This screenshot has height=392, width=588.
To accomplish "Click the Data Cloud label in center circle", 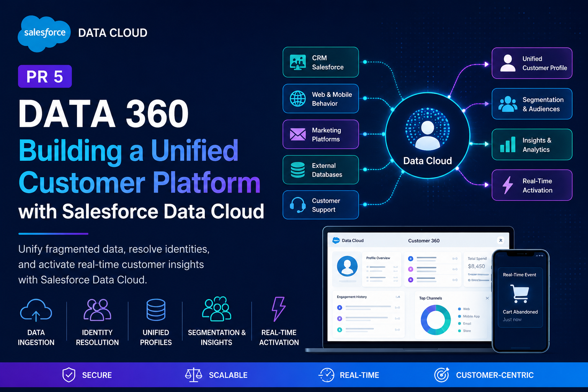I will 428,161.
